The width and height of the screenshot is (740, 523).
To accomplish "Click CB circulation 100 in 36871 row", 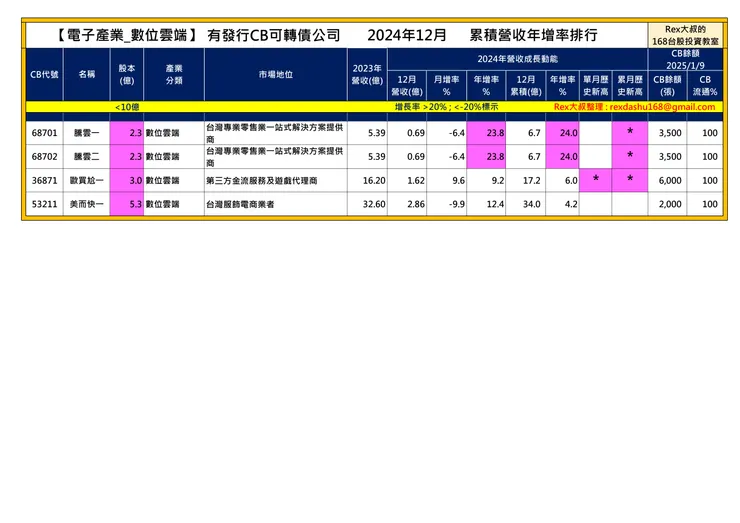I will pyautogui.click(x=710, y=180).
